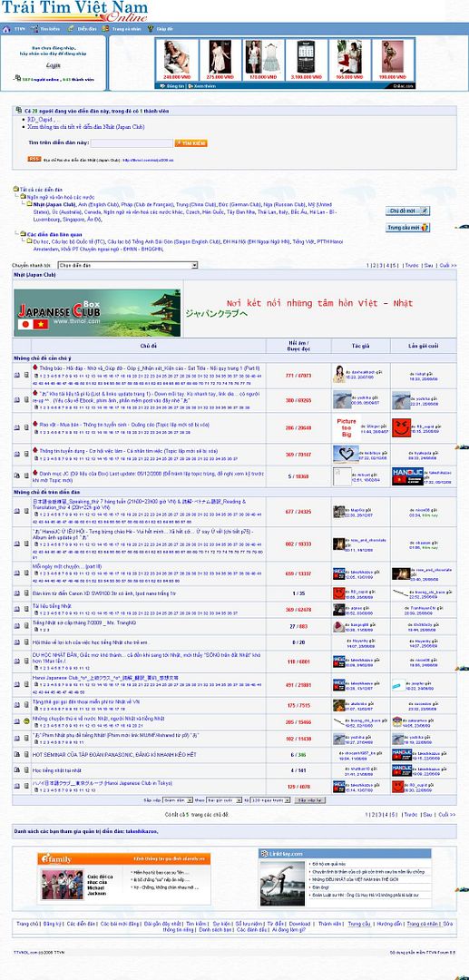Screen dimensions: 469x980
Task: Open the Giảm dần sort order dropdown
Action: 178,800
